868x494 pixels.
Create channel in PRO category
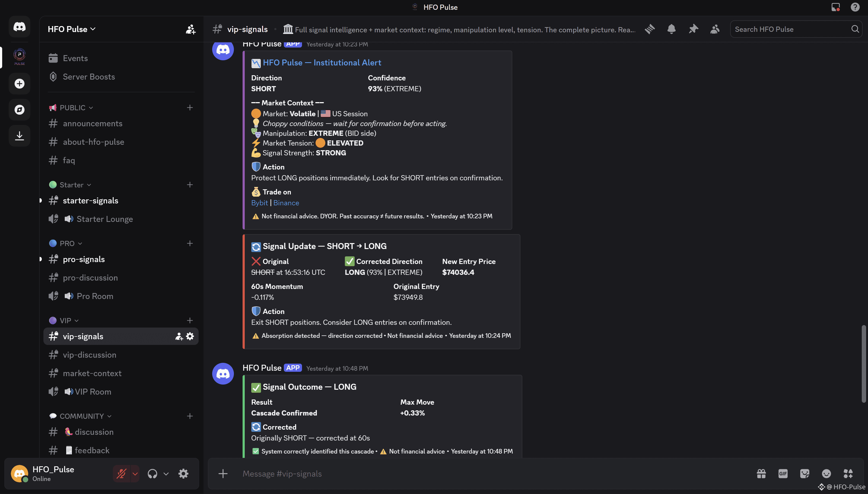(x=190, y=243)
